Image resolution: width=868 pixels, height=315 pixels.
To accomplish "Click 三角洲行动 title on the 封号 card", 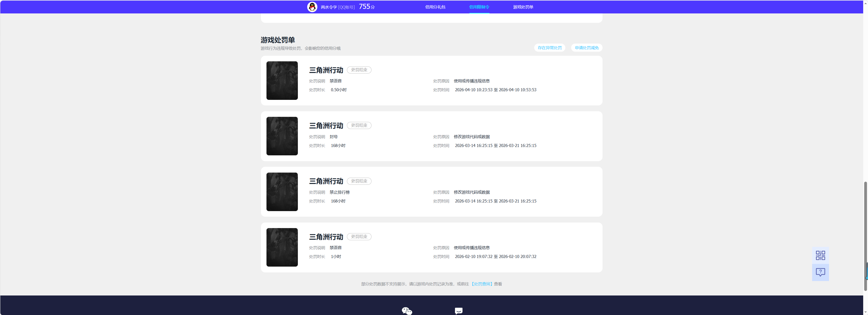I will coord(326,126).
